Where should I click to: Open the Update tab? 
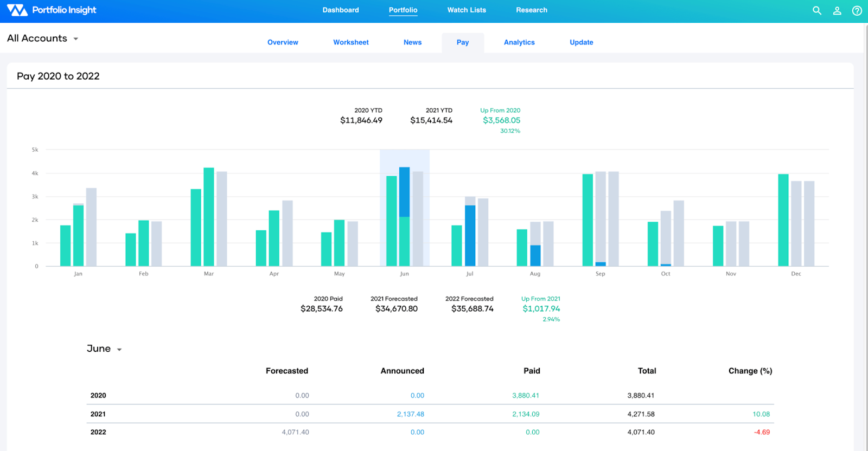[581, 42]
